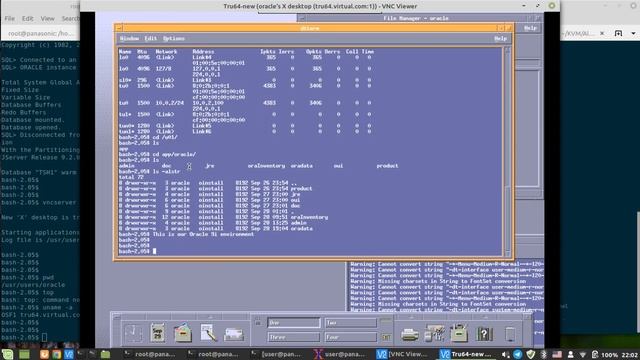
Task: Open Help menu in File Manager window
Action: pyautogui.click(x=530, y=28)
